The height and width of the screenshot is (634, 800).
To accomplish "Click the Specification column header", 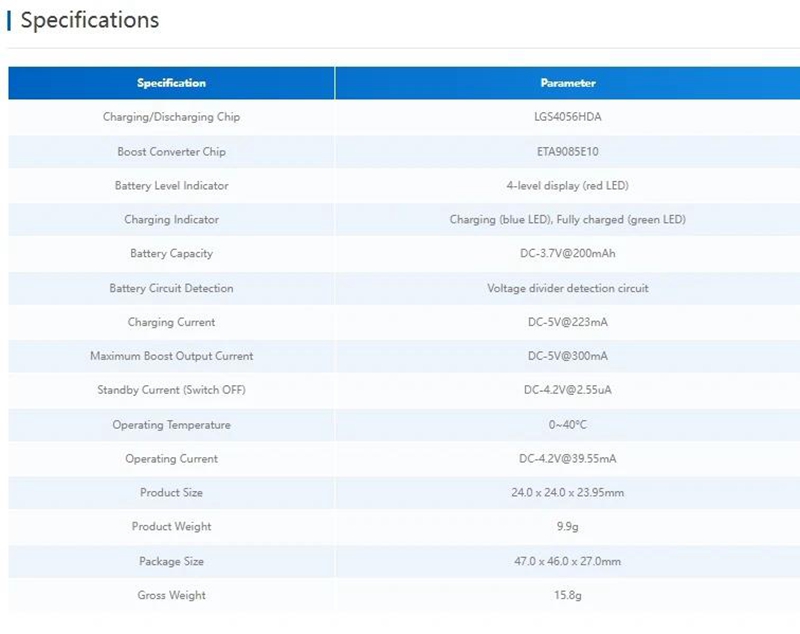I will click(x=171, y=83).
